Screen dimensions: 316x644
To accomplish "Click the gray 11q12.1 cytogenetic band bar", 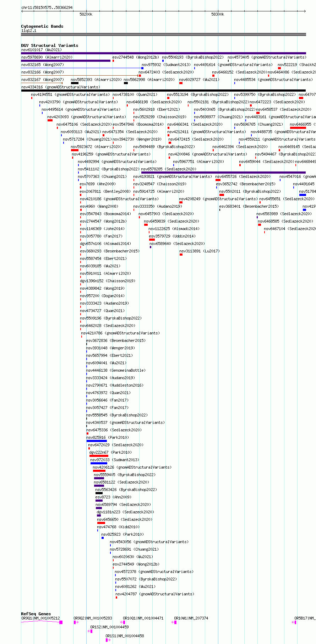I will pyautogui.click(x=163, y=34).
